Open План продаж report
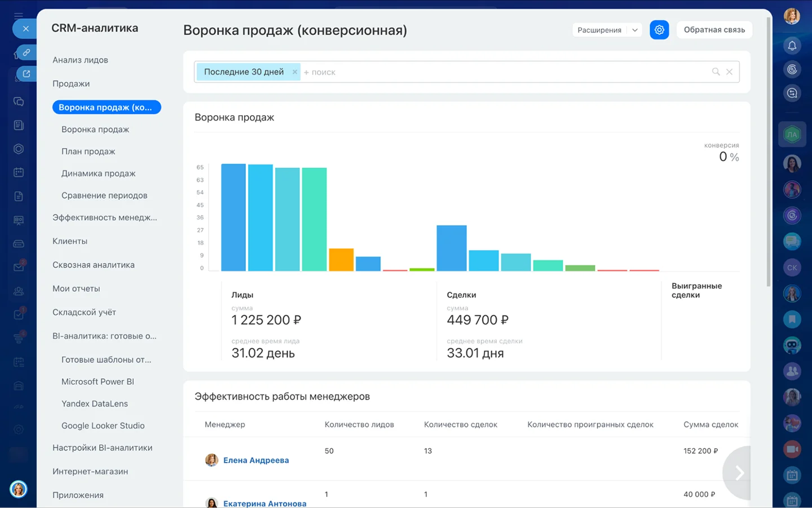Image resolution: width=812 pixels, height=508 pixels. (x=88, y=151)
